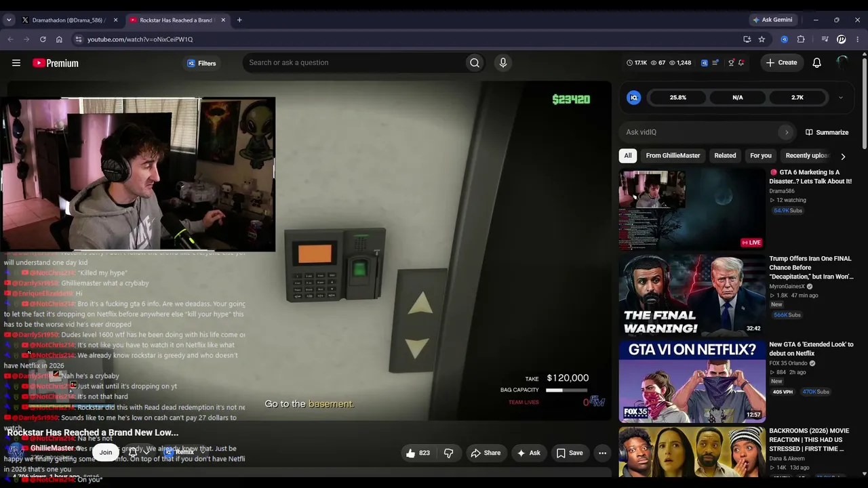The height and width of the screenshot is (488, 868).
Task: Select the From GhillieMaster chip
Action: point(673,156)
